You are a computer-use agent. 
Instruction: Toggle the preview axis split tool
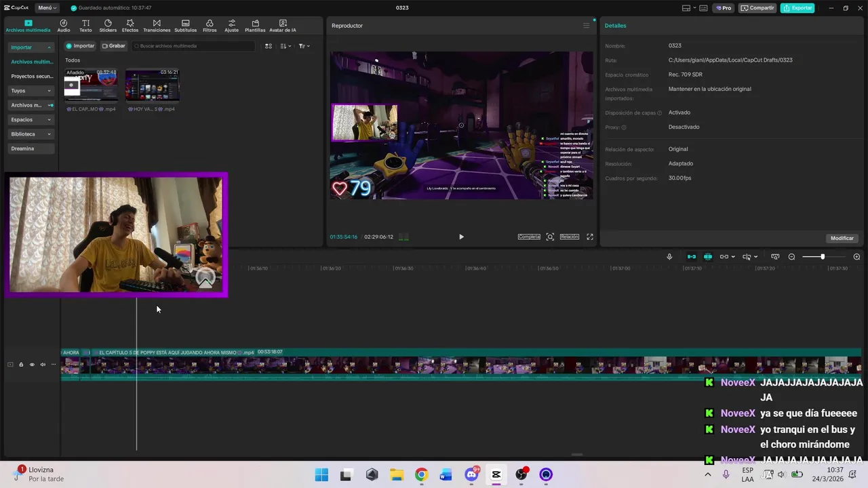pyautogui.click(x=747, y=257)
